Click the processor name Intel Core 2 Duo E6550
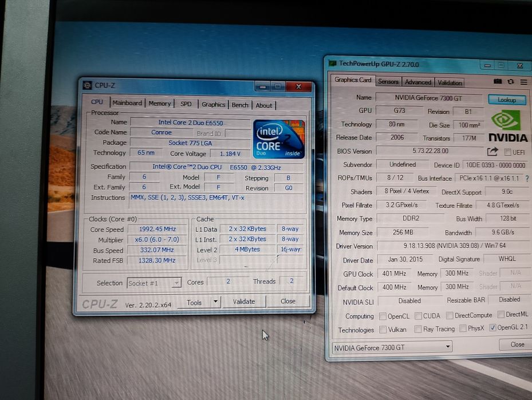This screenshot has height=400, width=532. click(x=190, y=122)
